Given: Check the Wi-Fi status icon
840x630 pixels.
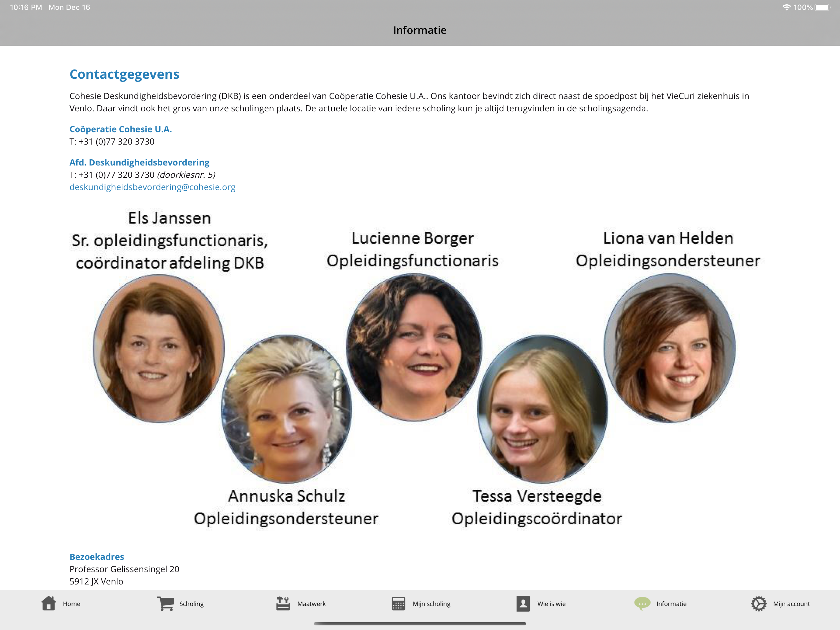Looking at the screenshot, I should click(787, 7).
